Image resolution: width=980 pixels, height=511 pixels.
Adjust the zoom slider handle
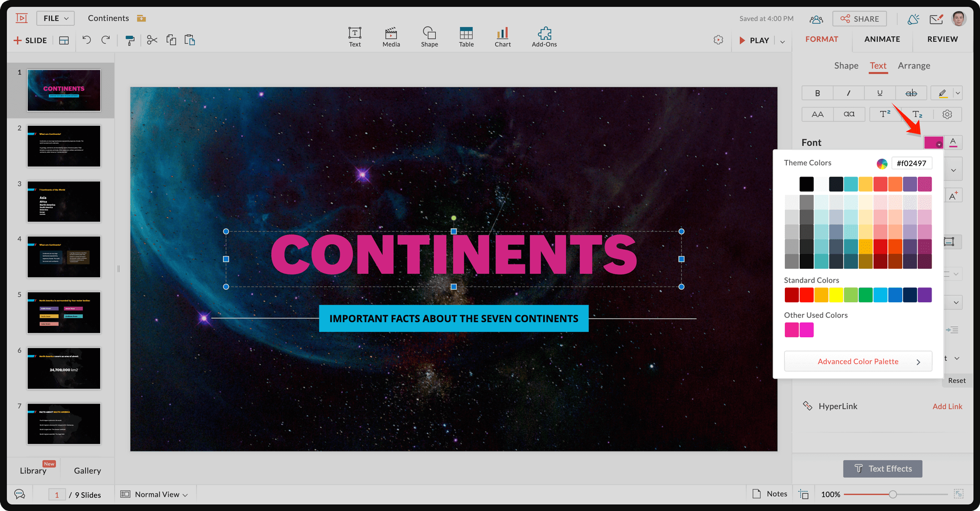coord(892,494)
